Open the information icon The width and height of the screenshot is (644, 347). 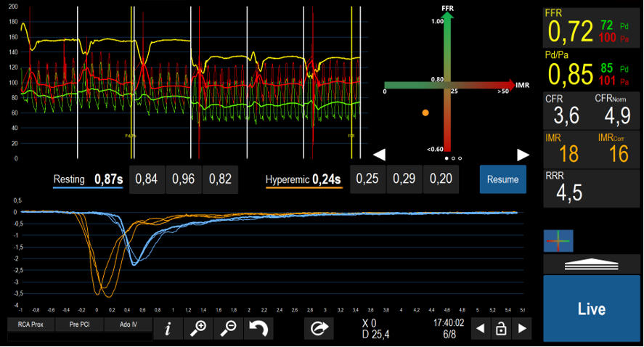coord(168,329)
